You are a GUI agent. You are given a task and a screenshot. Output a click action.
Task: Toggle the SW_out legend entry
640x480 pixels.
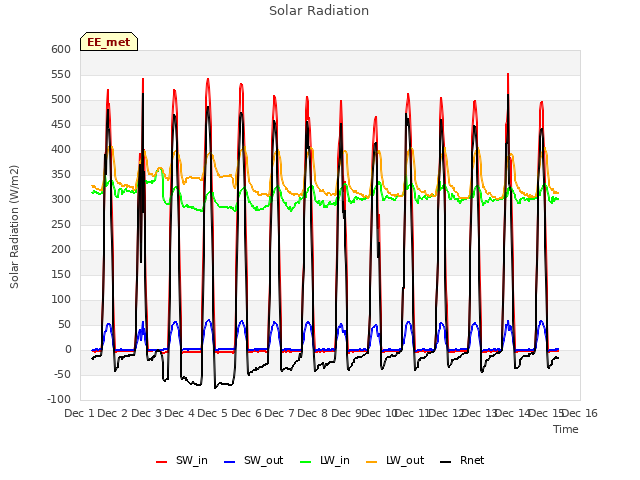[x=253, y=460]
